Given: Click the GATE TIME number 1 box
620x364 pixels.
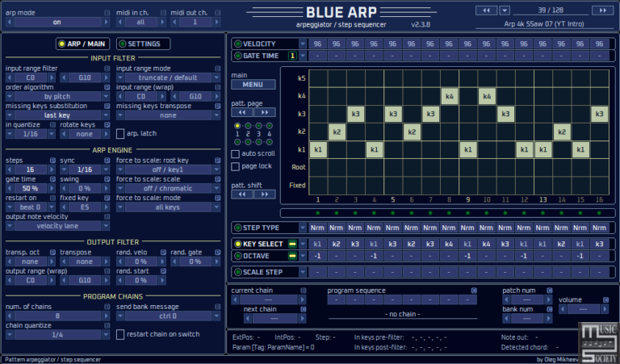Looking at the screenshot, I should [292, 56].
